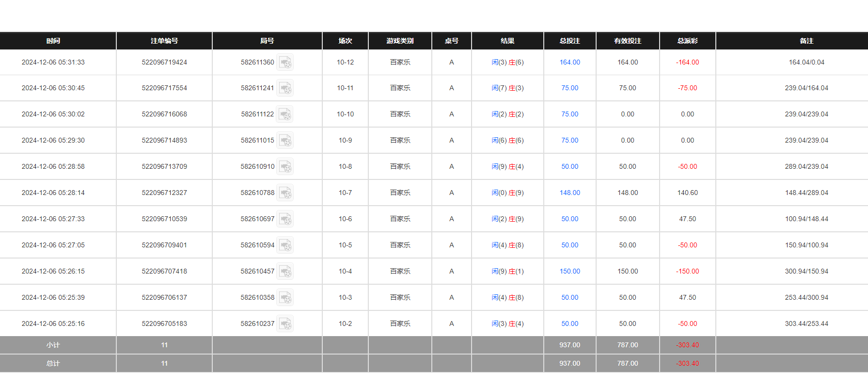
Task: Click the 小计 summary row label
Action: click(53, 345)
